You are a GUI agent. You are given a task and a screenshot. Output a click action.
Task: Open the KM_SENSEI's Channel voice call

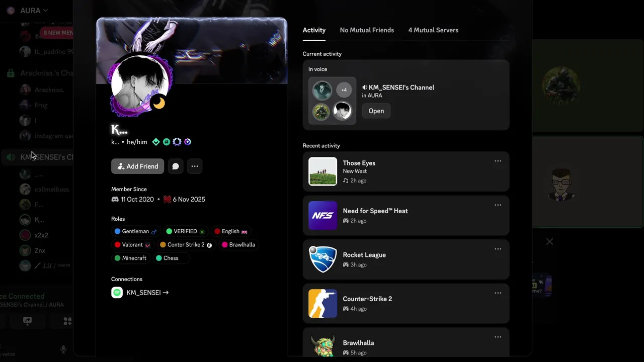pos(376,111)
